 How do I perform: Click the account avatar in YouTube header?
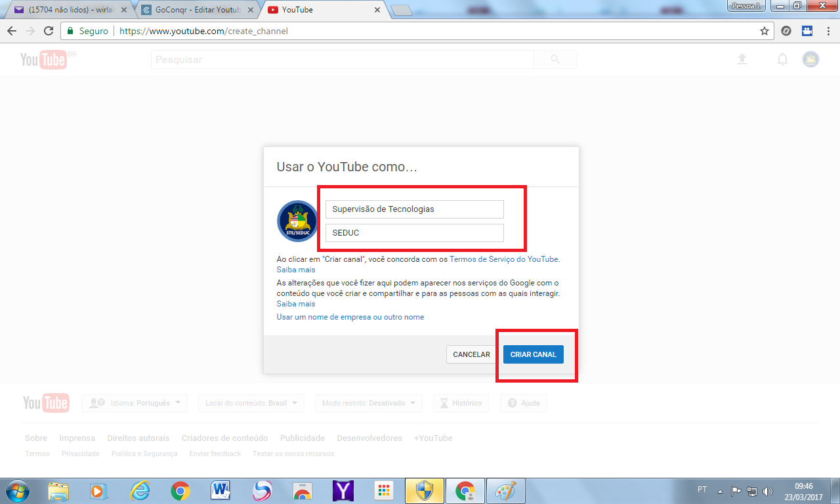(x=810, y=59)
